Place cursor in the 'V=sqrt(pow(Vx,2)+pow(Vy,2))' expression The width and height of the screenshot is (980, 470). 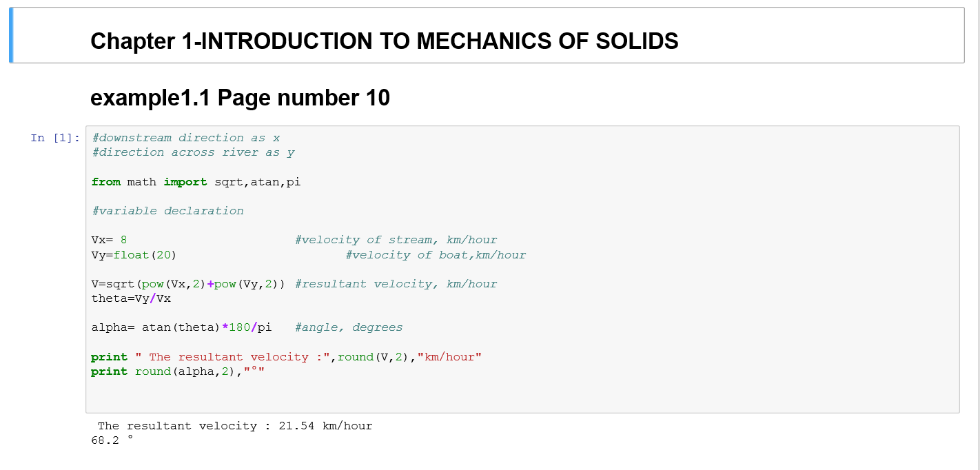click(188, 284)
